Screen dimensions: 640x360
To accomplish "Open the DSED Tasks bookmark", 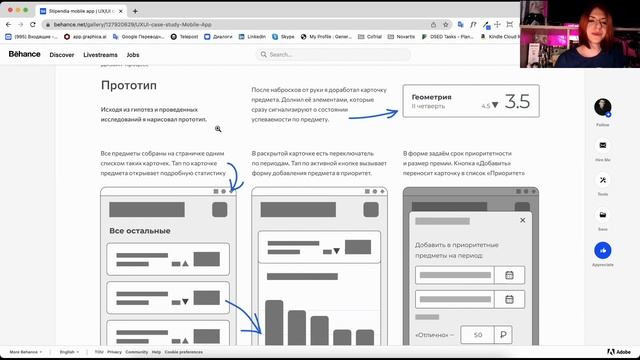I will click(x=447, y=37).
